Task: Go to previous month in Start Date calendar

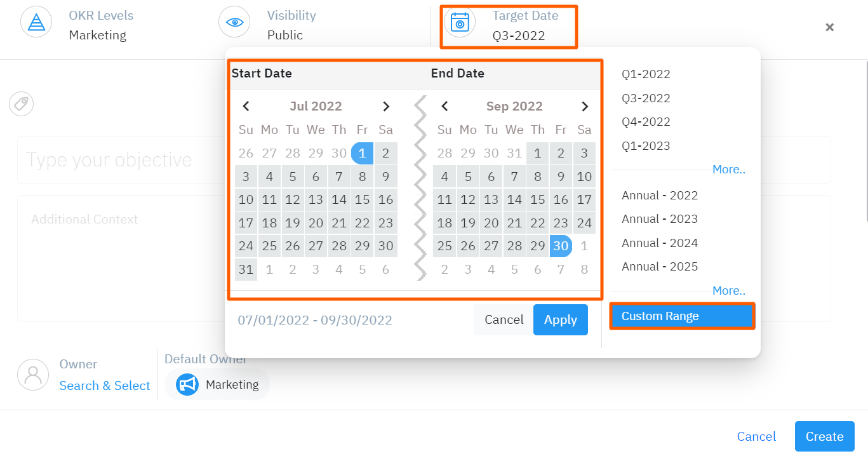Action: (246, 106)
